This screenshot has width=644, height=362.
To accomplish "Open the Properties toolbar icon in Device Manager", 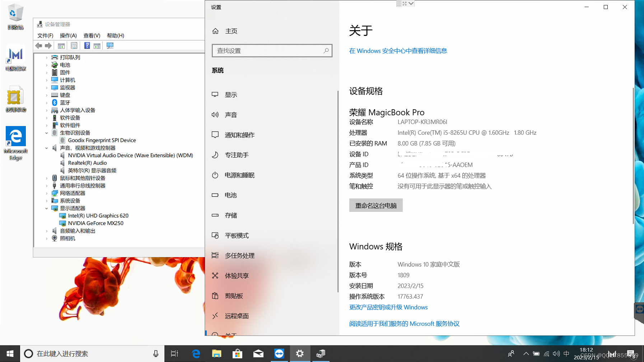I will [x=74, y=46].
